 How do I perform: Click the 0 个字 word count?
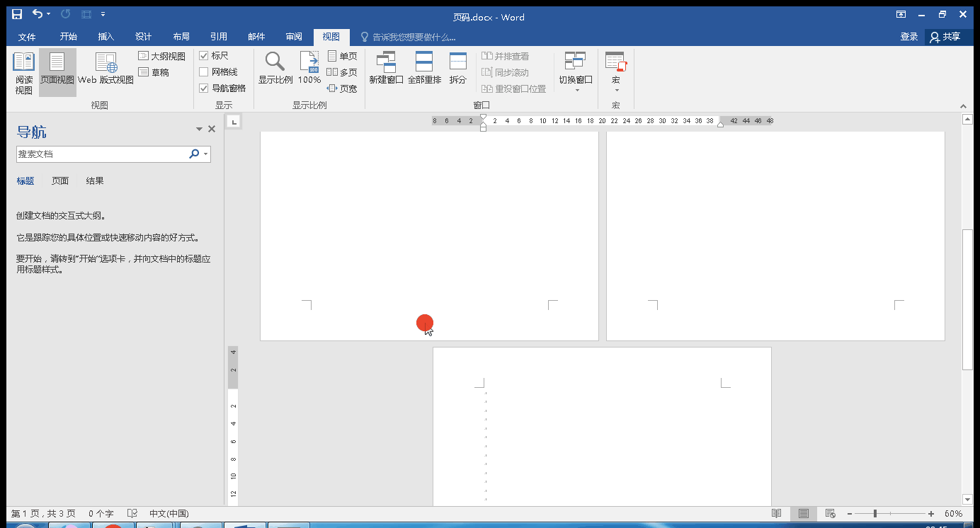(x=101, y=514)
